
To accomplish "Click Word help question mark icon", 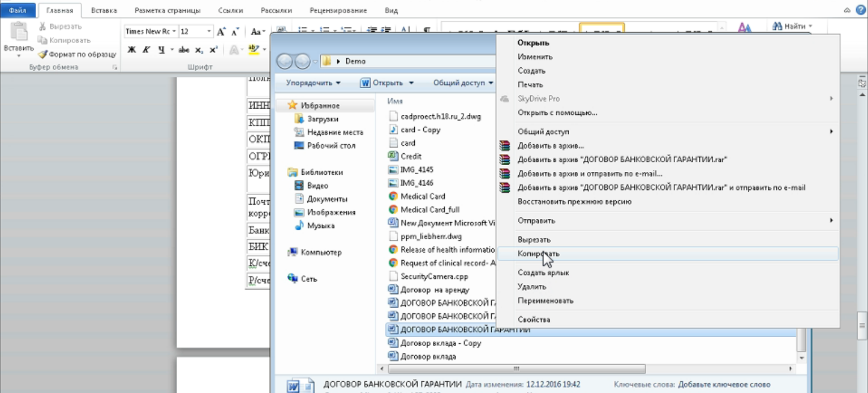I will coord(860,10).
